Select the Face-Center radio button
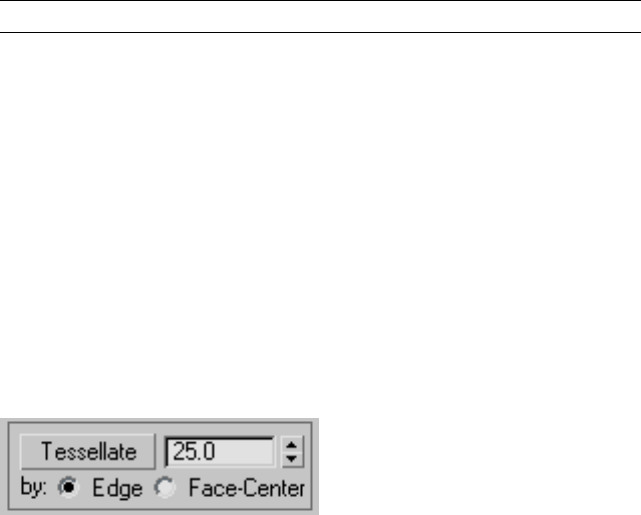The height and width of the screenshot is (515, 641). (165, 487)
